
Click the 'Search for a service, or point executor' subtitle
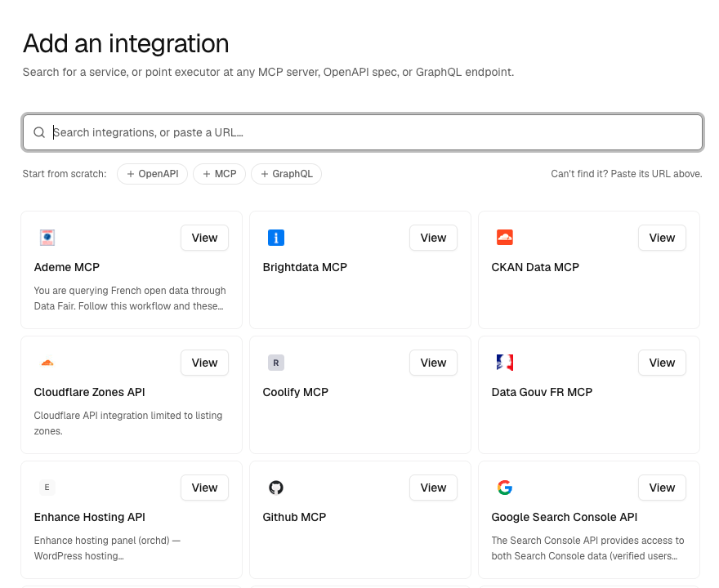click(268, 73)
